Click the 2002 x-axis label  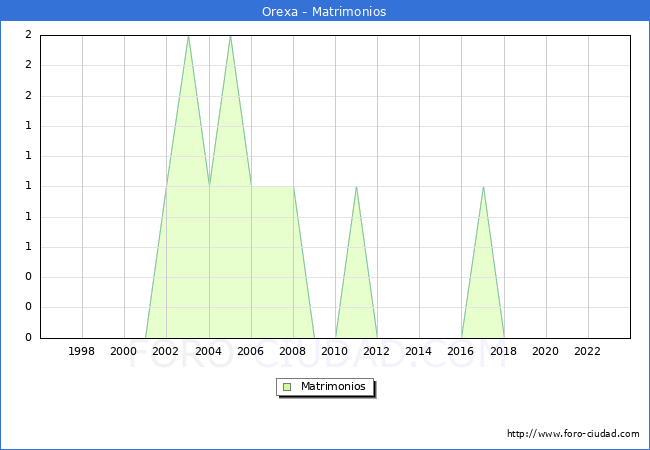click(166, 351)
